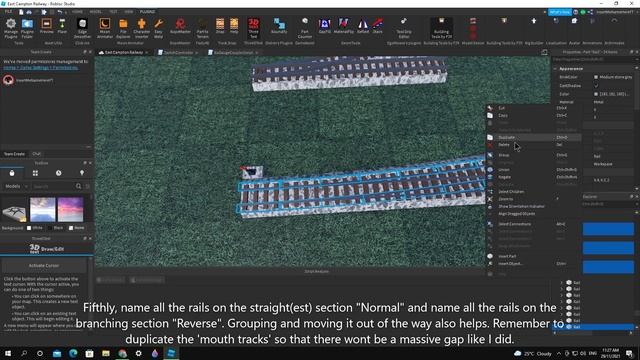640x360 pixels.
Task: Switch to the HOME ribbon tab
Action: [77, 12]
